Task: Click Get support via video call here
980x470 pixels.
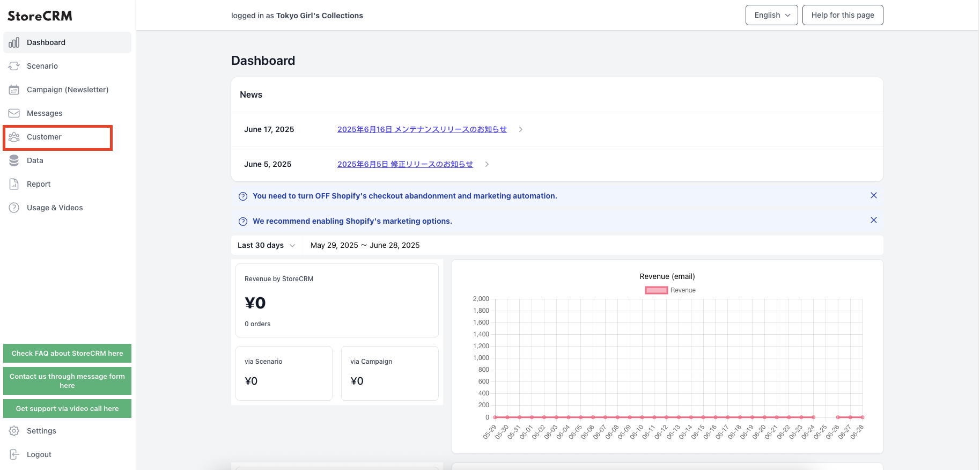Action: (x=67, y=409)
